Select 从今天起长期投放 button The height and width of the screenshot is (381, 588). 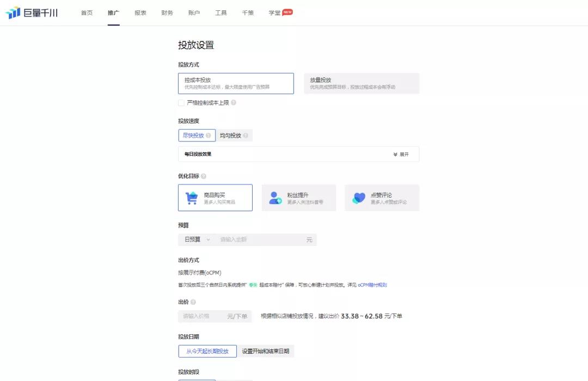pyautogui.click(x=207, y=351)
